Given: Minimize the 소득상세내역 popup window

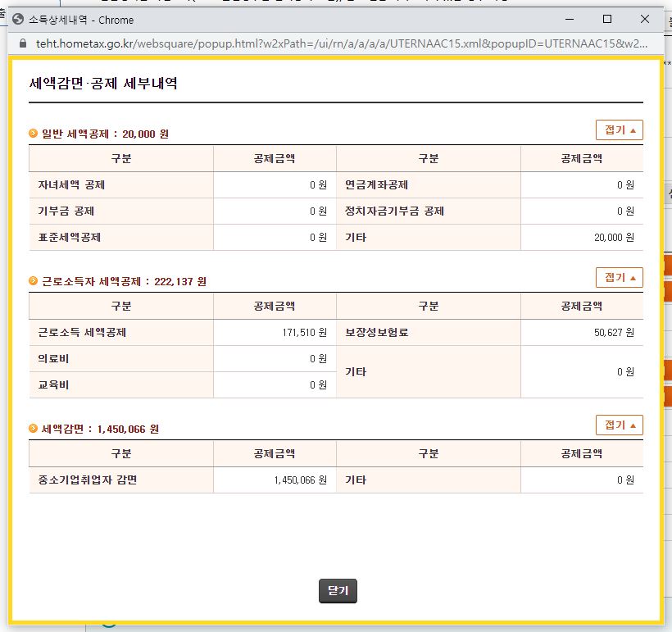Looking at the screenshot, I should [569, 19].
